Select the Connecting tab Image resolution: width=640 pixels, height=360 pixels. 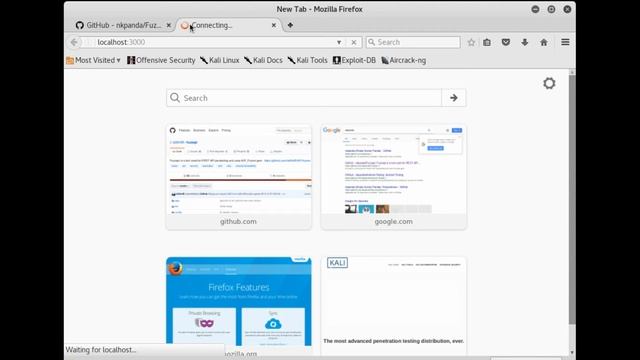[229, 25]
